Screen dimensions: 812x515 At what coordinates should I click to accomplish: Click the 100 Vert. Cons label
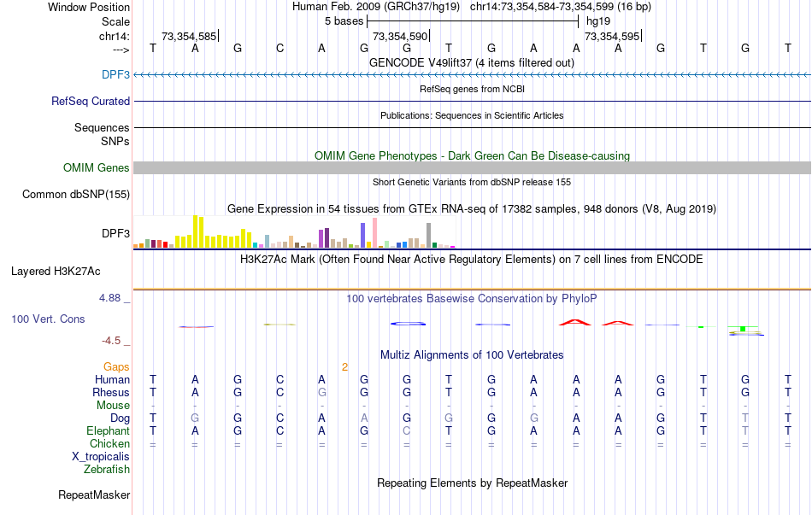(48, 319)
